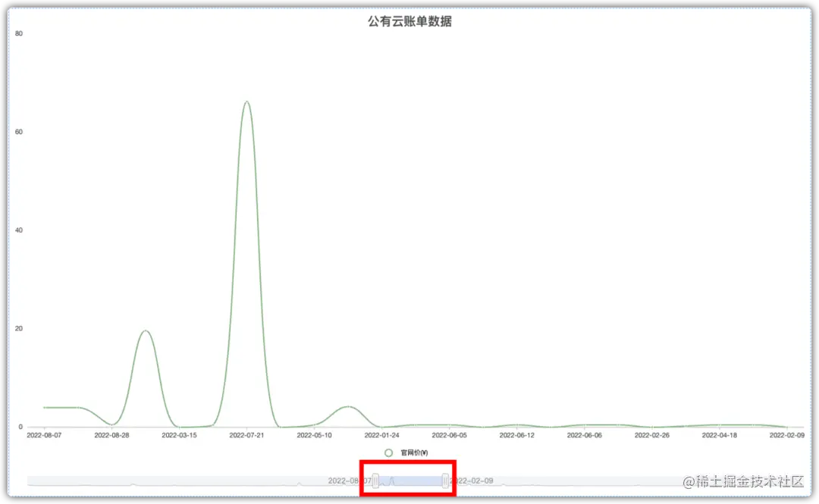Viewport: 819px width, 504px height.
Task: Click x-axis label 2022-05-10
Action: pos(314,435)
